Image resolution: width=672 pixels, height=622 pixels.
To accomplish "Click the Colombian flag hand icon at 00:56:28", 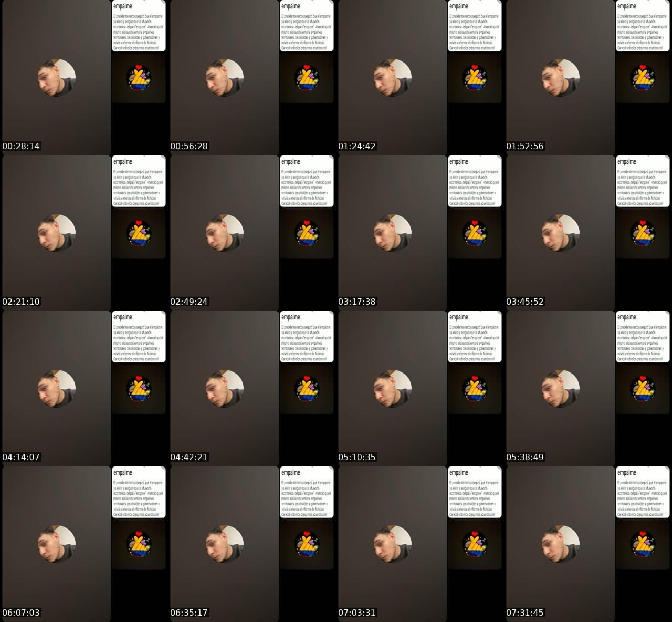I will click(x=307, y=77).
